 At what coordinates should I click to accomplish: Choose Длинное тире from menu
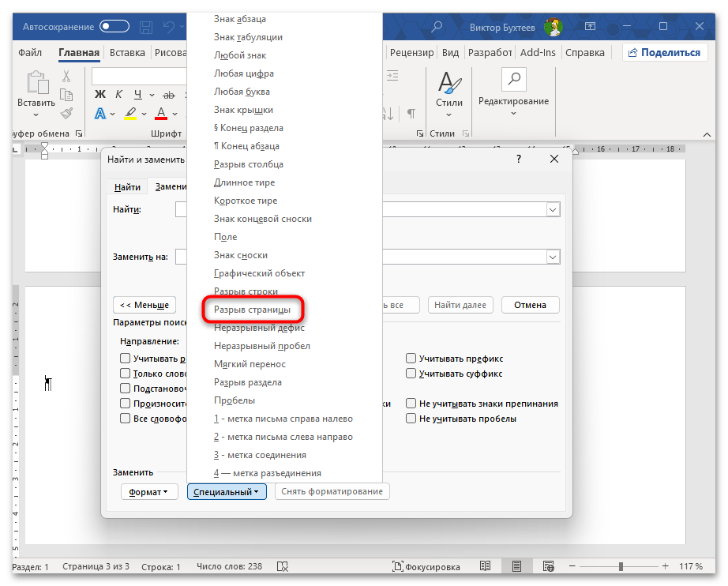[284, 182]
